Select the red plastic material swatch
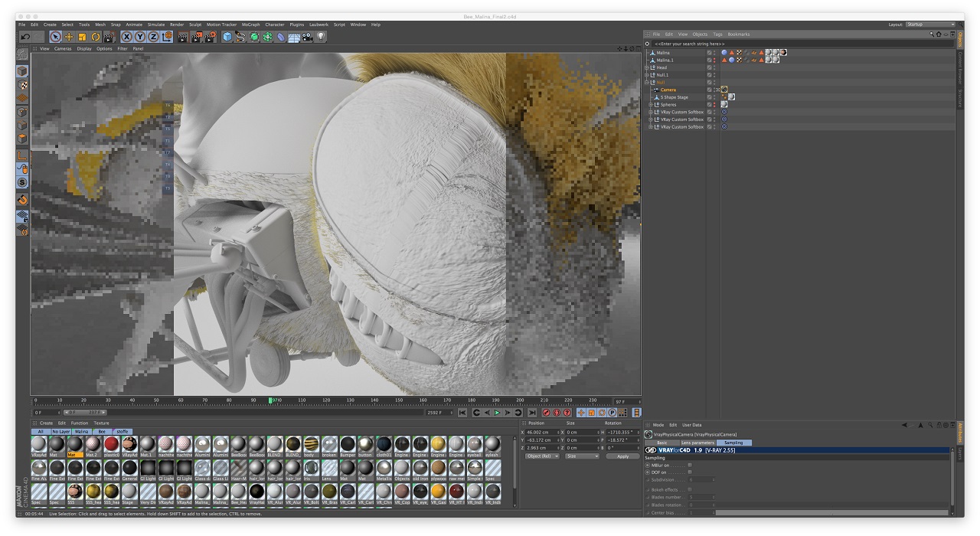This screenshot has width=980, height=536. pos(111,445)
